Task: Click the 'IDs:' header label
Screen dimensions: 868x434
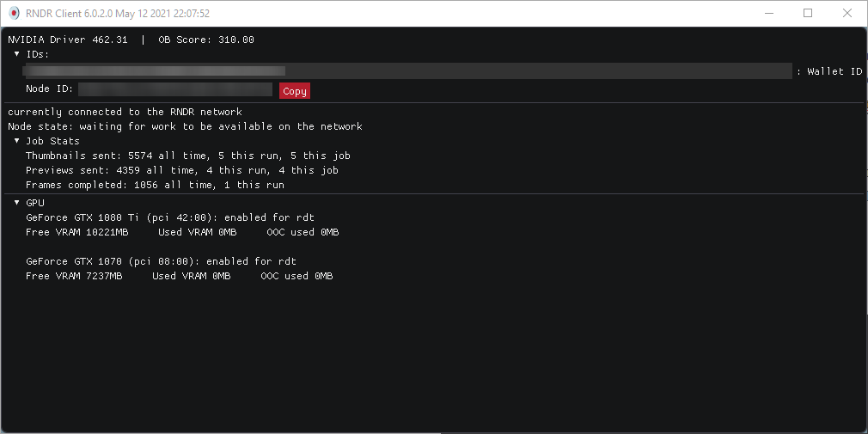Action: (38, 54)
